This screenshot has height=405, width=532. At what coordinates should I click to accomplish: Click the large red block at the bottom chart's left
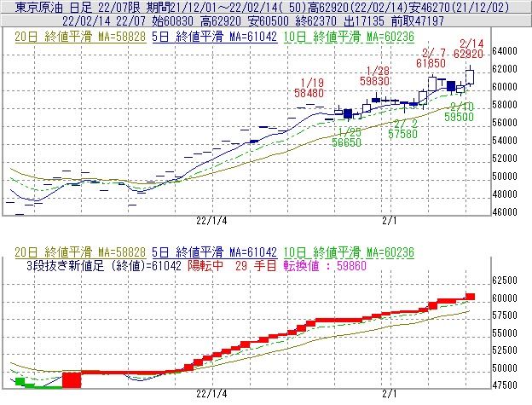click(x=72, y=380)
